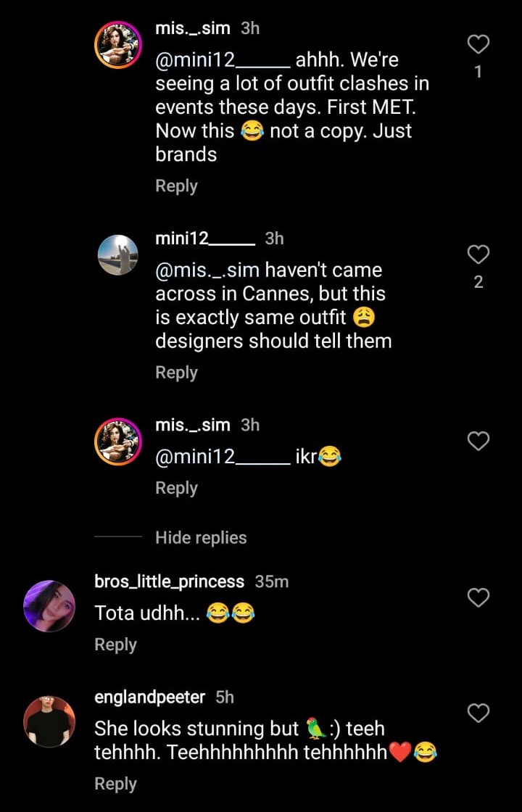Reply to "Tota udhh" comment
This screenshot has height=812, width=522.
pos(115,645)
